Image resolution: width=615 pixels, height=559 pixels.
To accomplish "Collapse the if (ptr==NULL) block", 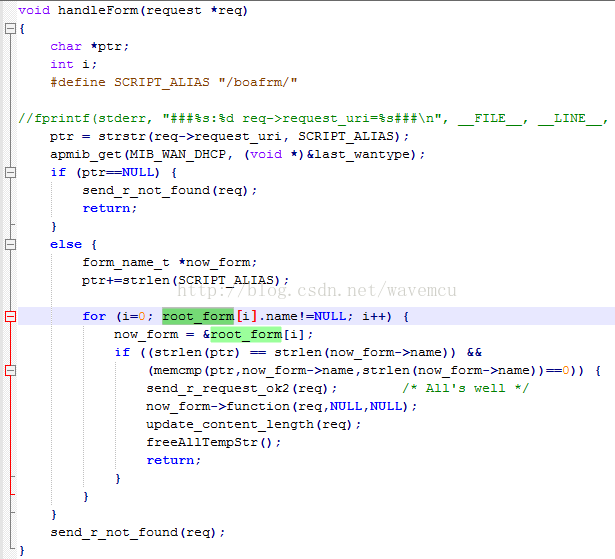I will (10, 173).
